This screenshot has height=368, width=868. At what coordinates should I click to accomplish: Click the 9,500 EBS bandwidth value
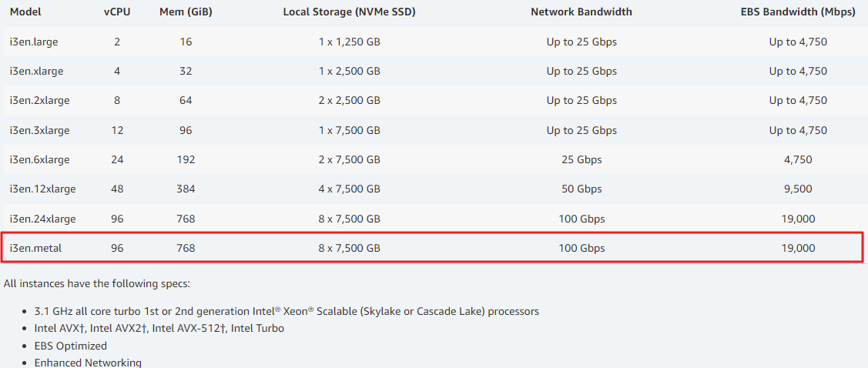(x=798, y=189)
